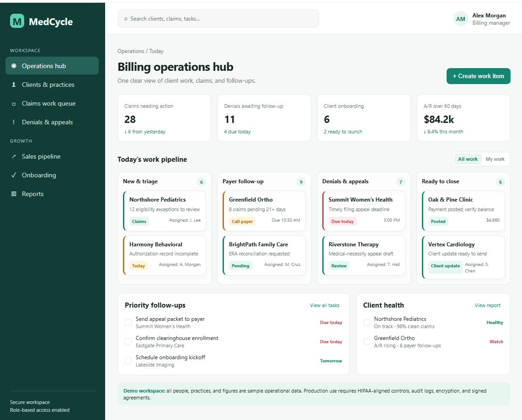Tick the Greenfield Ortho client health checkbox
This screenshot has width=522, height=420.
point(367,341)
